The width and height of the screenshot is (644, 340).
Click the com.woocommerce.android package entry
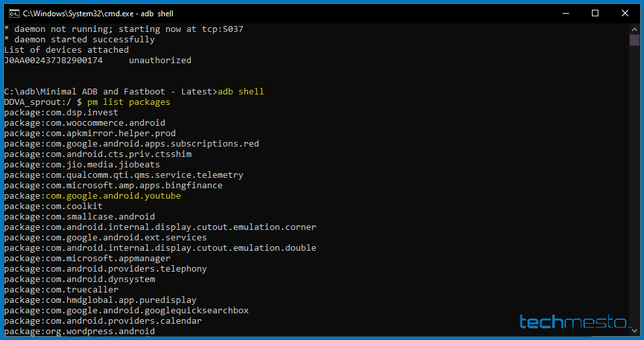point(85,123)
